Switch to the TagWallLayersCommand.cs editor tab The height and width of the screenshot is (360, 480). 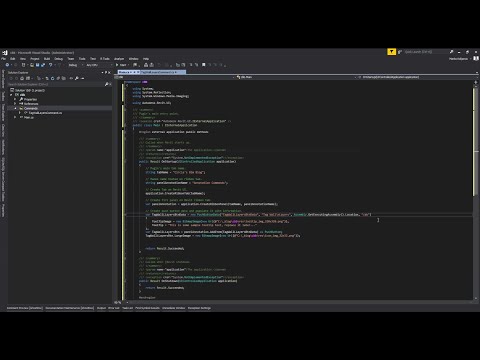[x=162, y=72]
